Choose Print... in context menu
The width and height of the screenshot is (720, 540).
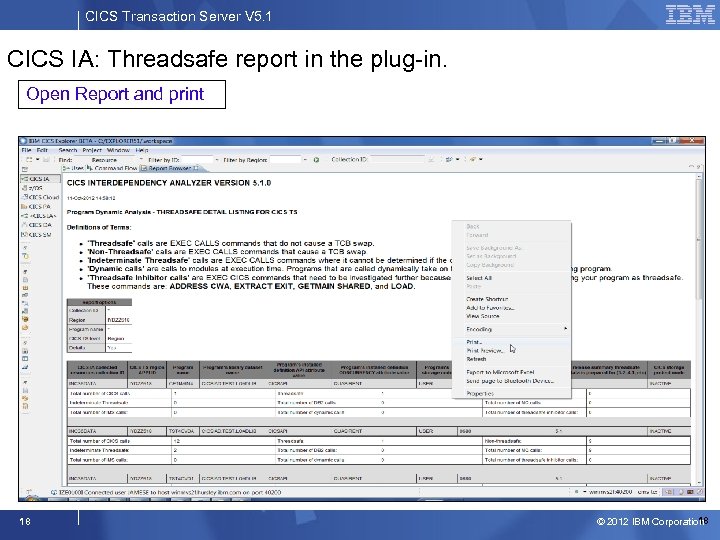click(474, 342)
